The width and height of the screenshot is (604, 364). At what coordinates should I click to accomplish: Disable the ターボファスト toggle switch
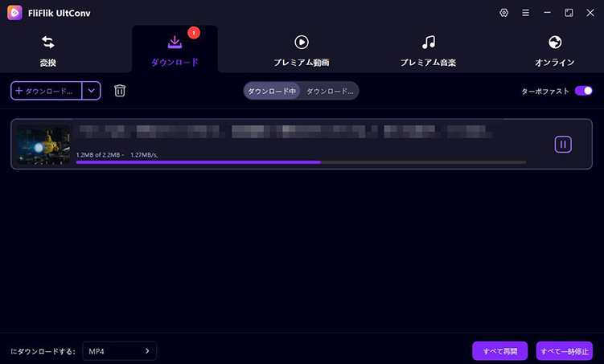583,91
